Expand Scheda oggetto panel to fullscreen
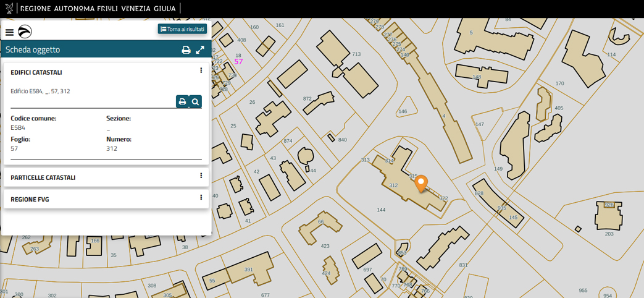 [x=200, y=50]
